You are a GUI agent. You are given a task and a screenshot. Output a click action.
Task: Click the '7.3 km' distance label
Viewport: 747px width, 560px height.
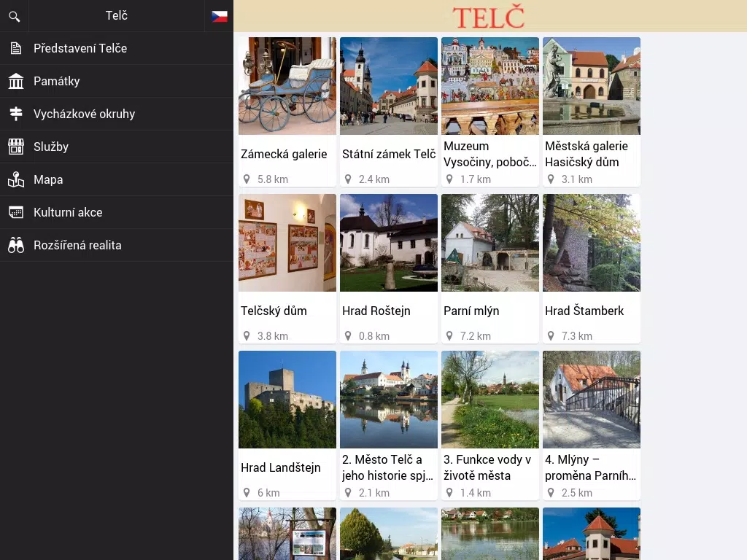(577, 336)
